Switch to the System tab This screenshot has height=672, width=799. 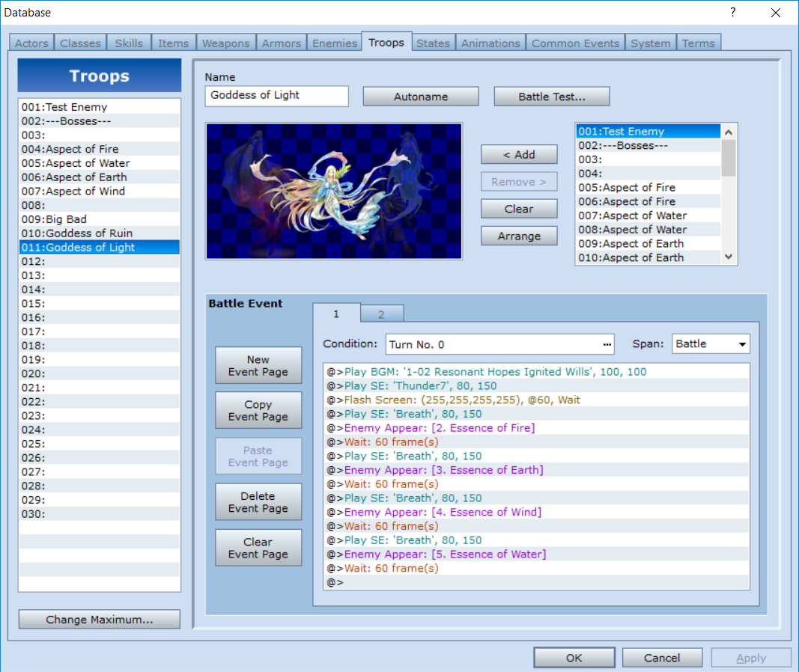651,43
